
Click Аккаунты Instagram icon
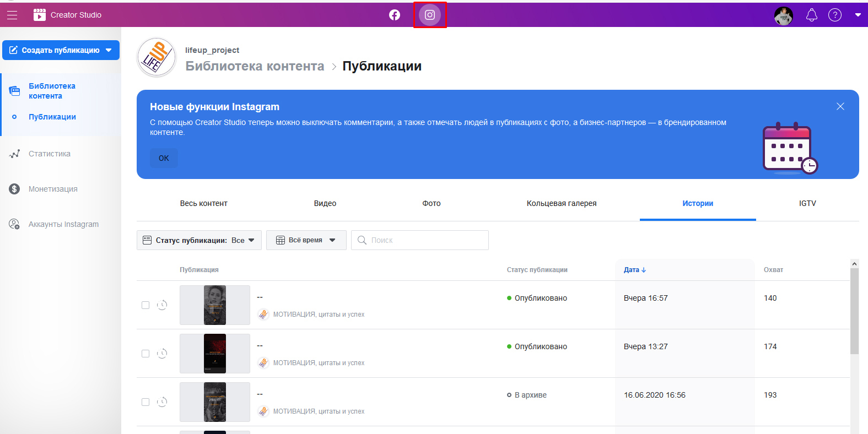14,224
